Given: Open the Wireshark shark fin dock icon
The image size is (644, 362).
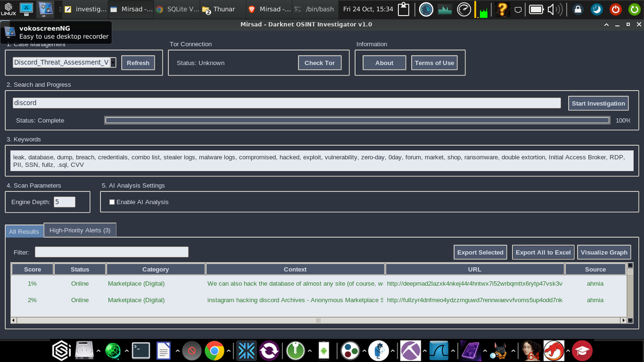Looking at the screenshot, I should (x=438, y=351).
